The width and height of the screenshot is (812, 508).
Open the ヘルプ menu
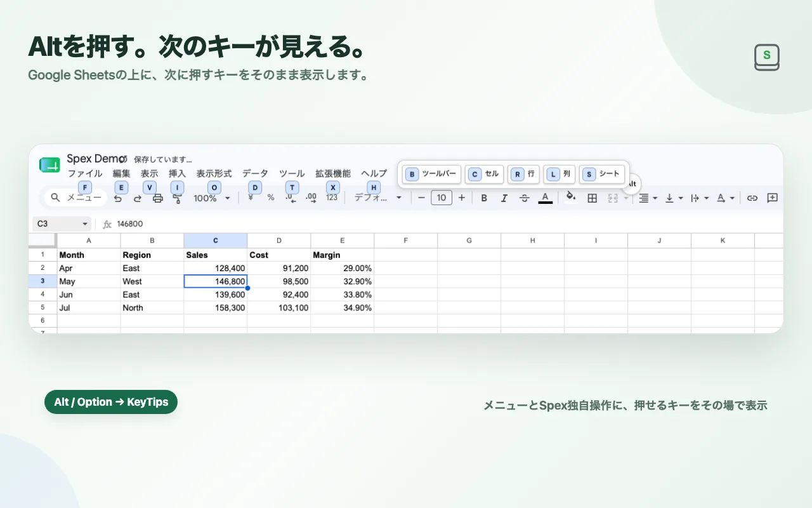pyautogui.click(x=374, y=173)
